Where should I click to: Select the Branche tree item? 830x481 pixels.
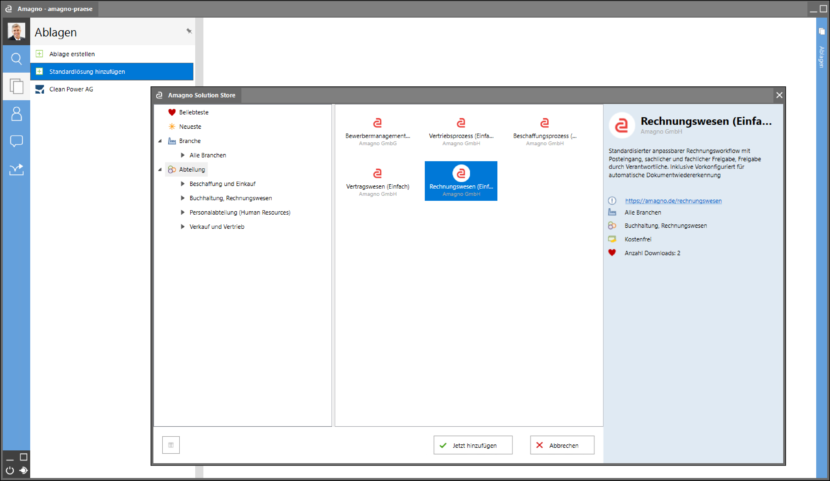pos(184,141)
